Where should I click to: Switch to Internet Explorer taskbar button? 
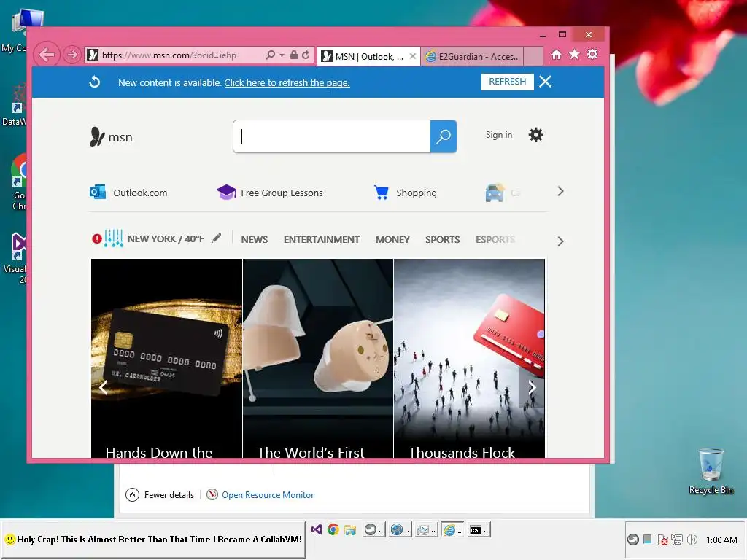tap(451, 529)
